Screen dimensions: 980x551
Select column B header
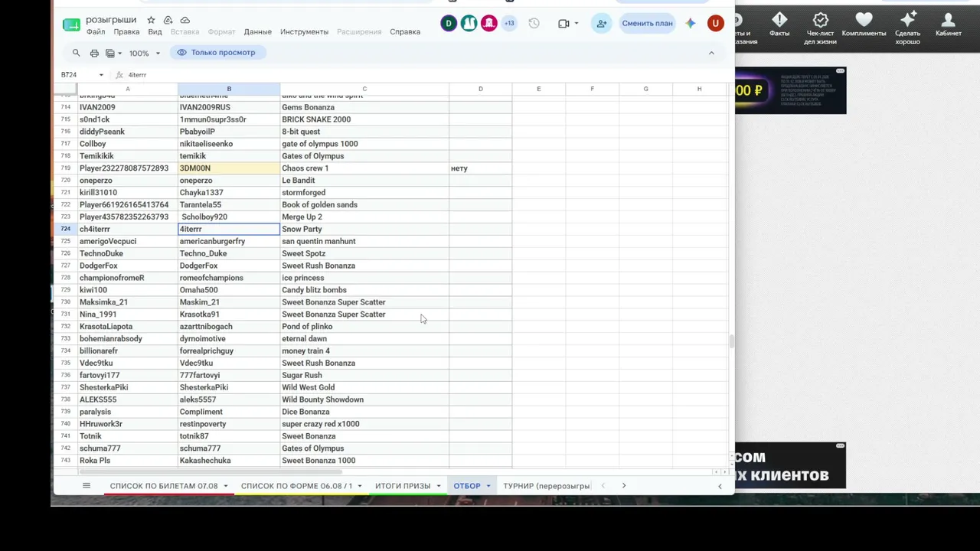(x=229, y=89)
